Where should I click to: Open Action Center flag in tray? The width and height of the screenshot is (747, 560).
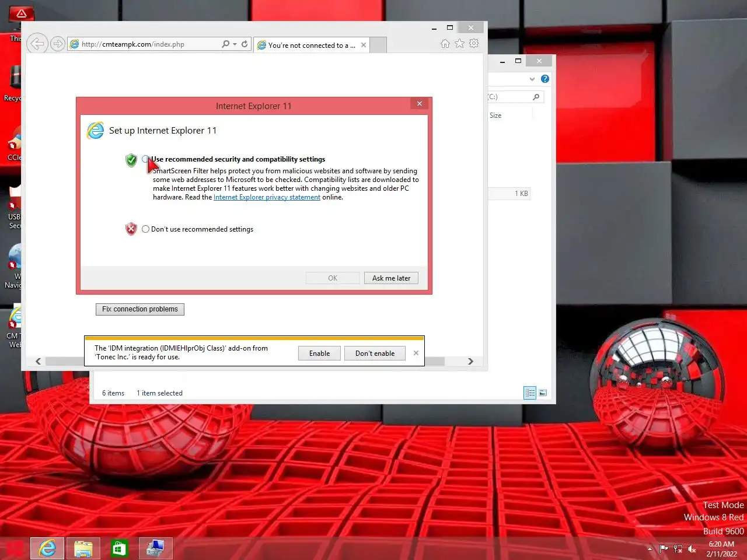(664, 549)
